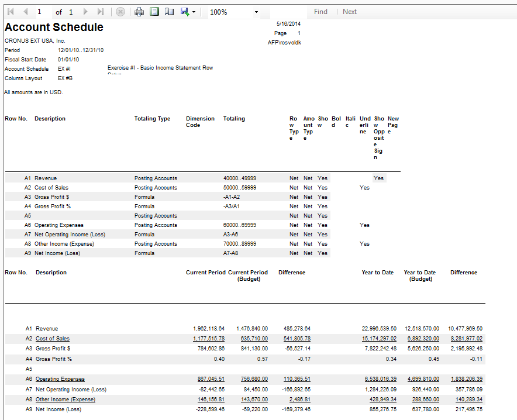Click the Find text input box
The height and width of the screenshot is (420, 517).
[287, 12]
